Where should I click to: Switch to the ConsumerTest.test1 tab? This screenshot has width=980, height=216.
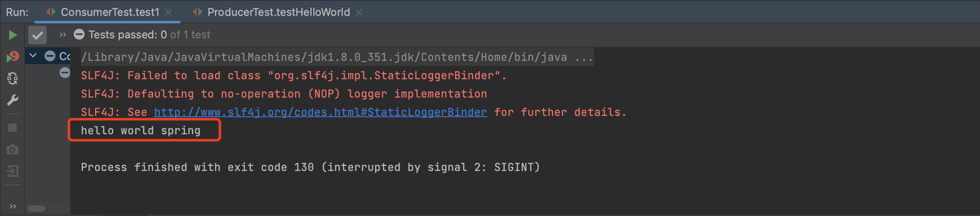pos(110,12)
